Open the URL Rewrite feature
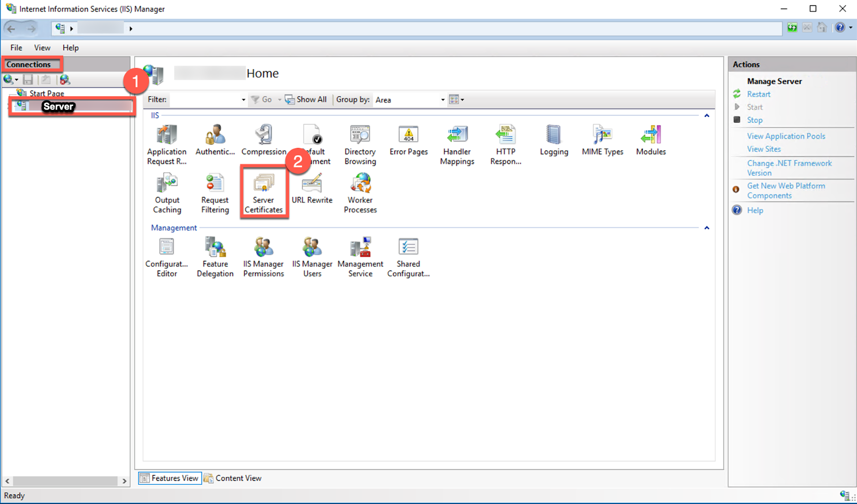Screen dimensions: 857x504 pos(312,189)
